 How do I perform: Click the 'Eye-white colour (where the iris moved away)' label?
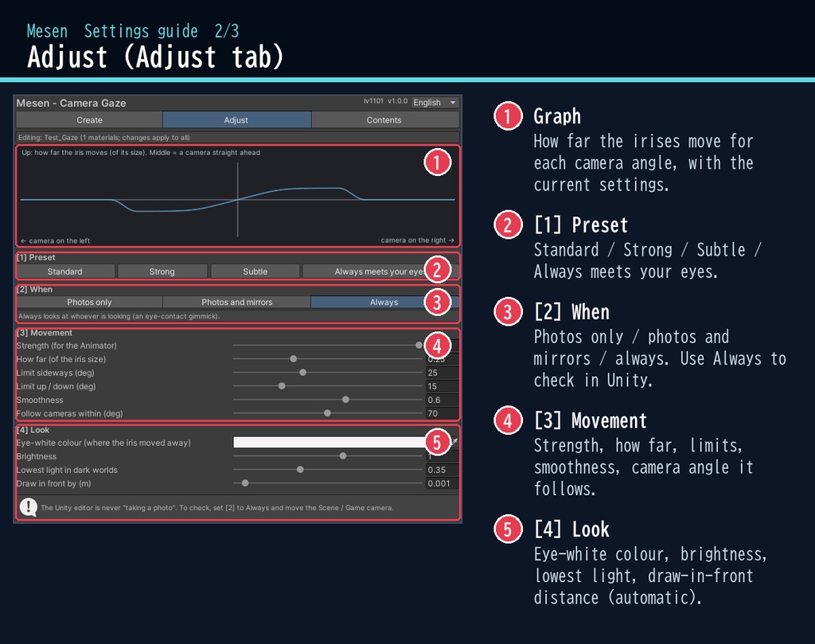[103, 443]
